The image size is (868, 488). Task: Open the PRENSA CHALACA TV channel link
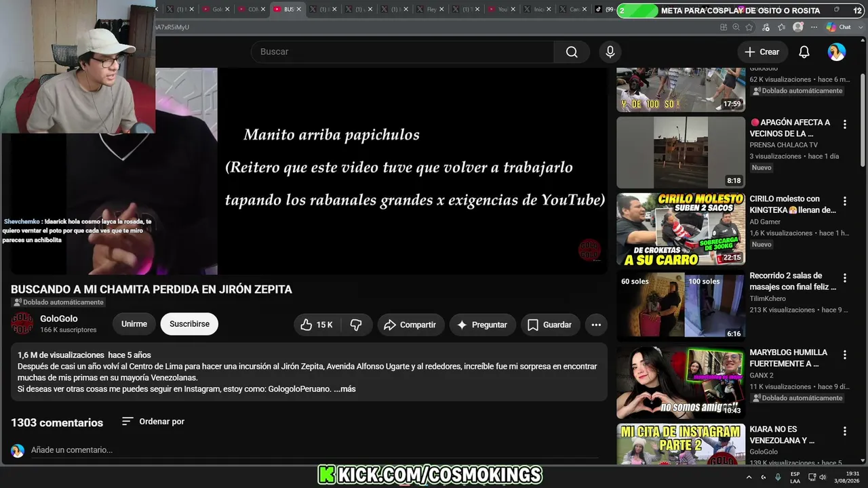783,145
